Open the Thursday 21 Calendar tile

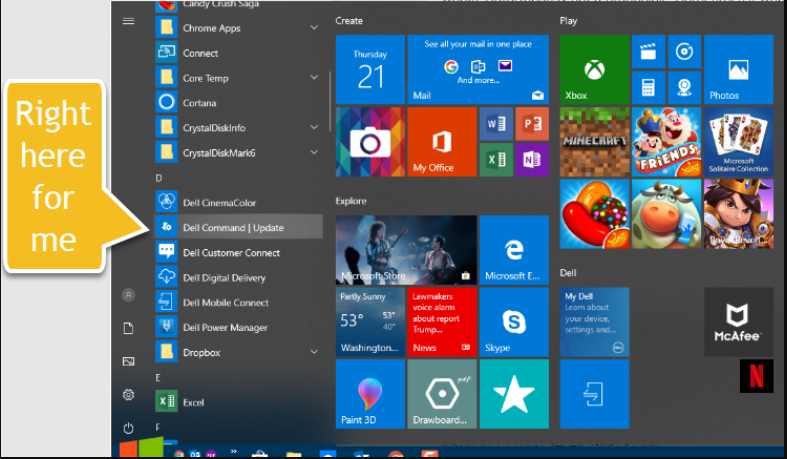(x=370, y=70)
